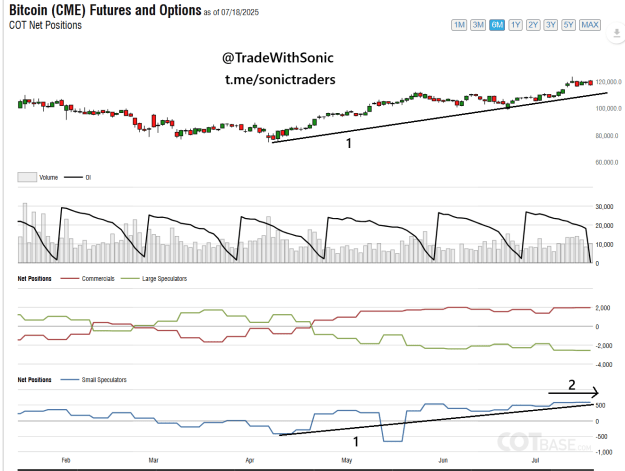Click the @TradeWithSonic handle

tap(278, 58)
